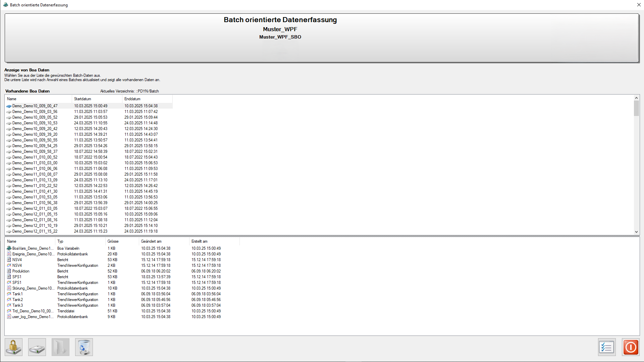
Task: Select the NSV4 TrendViewerKonfiguration row
Action: [122, 265]
